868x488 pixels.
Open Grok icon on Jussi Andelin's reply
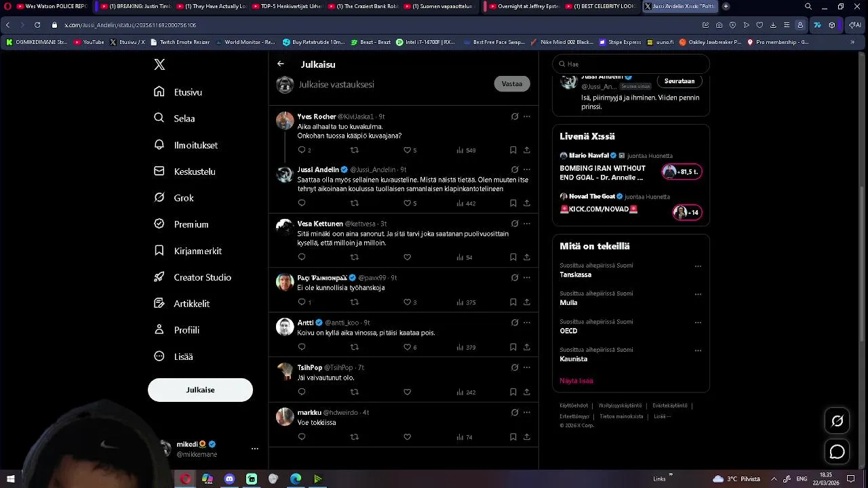click(515, 169)
